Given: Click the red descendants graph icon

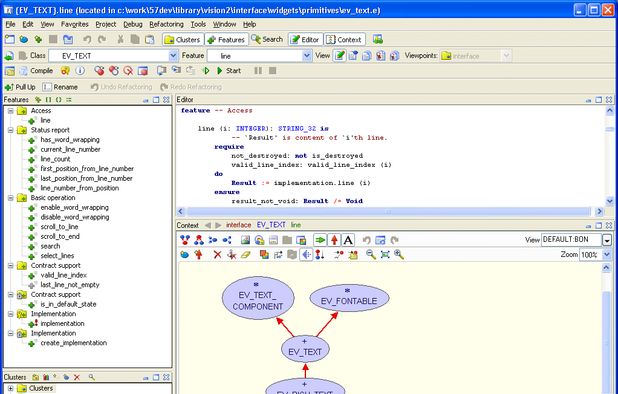Looking at the screenshot, I should click(x=199, y=240).
